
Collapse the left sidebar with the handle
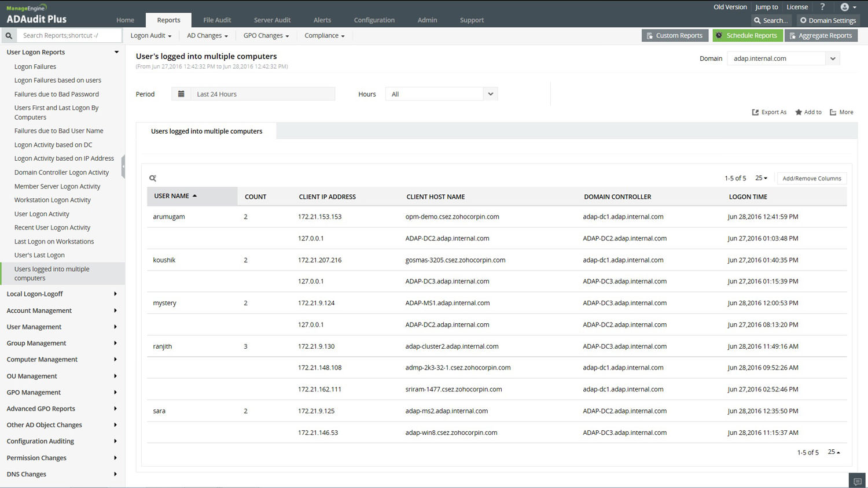pos(123,167)
